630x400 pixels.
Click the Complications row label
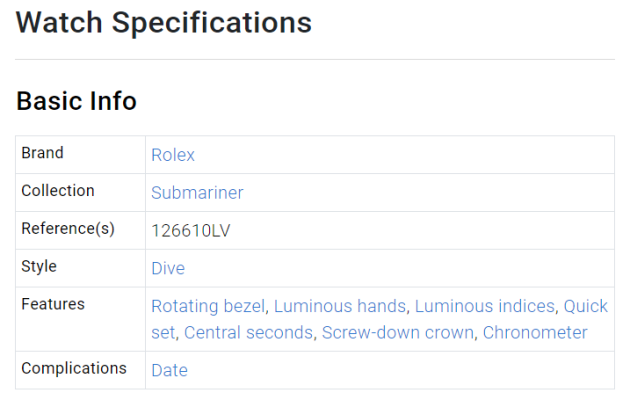[74, 368]
